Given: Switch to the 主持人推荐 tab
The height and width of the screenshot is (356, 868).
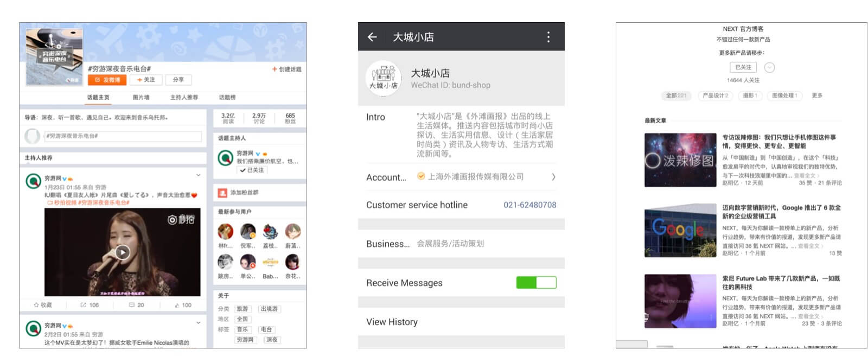Looking at the screenshot, I should (184, 98).
